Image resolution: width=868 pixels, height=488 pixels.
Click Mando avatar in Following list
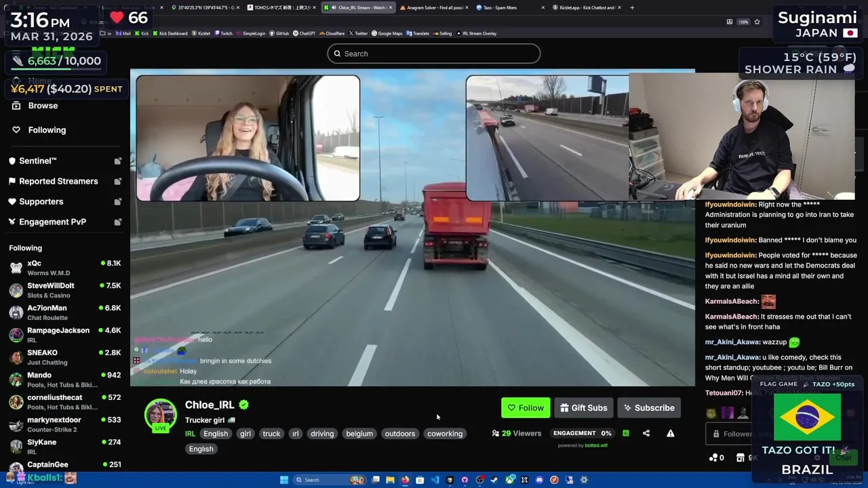[x=16, y=380]
